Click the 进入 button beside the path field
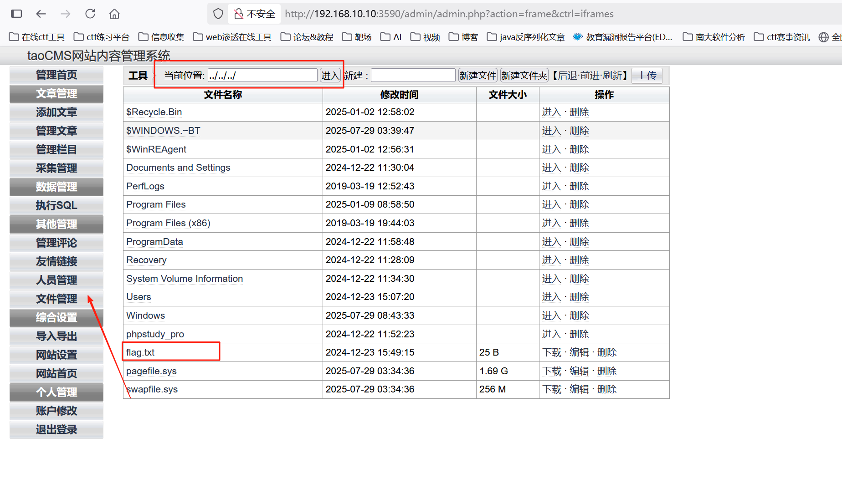The height and width of the screenshot is (504, 842). [x=330, y=76]
